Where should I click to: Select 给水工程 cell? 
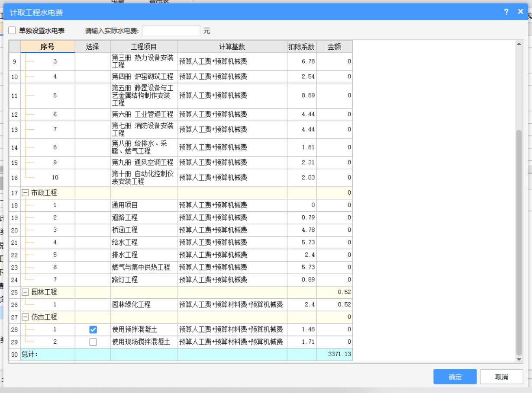144,243
